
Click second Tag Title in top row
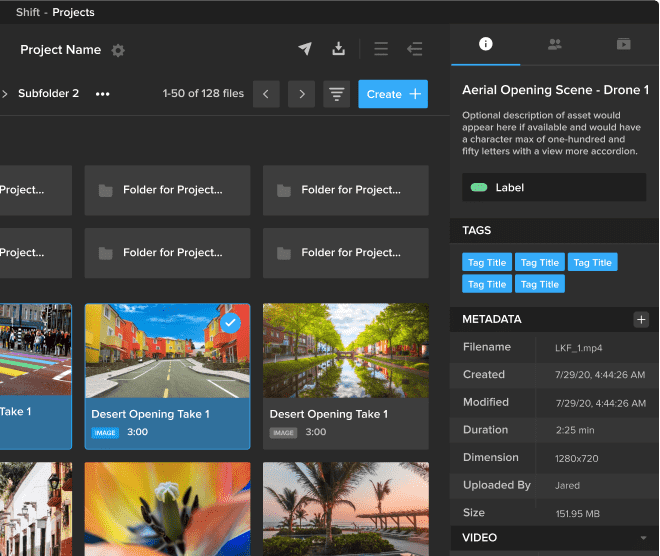[x=540, y=262]
